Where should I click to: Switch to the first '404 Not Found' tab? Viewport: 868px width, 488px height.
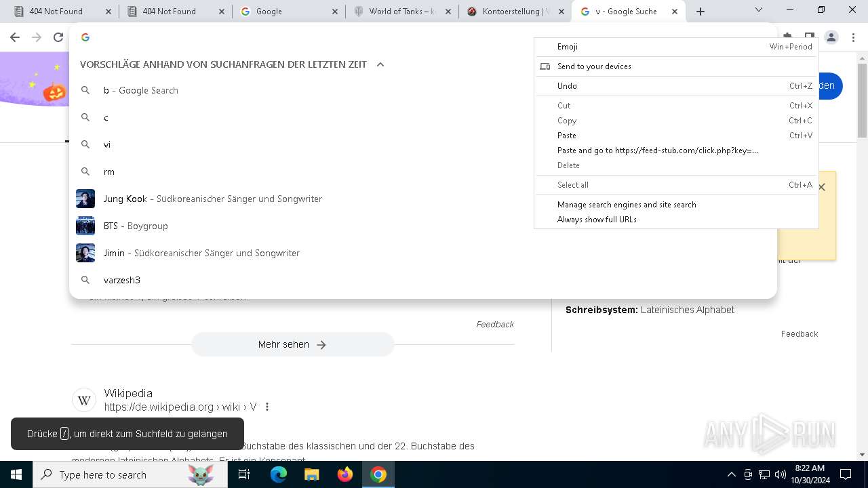pyautogui.click(x=61, y=12)
